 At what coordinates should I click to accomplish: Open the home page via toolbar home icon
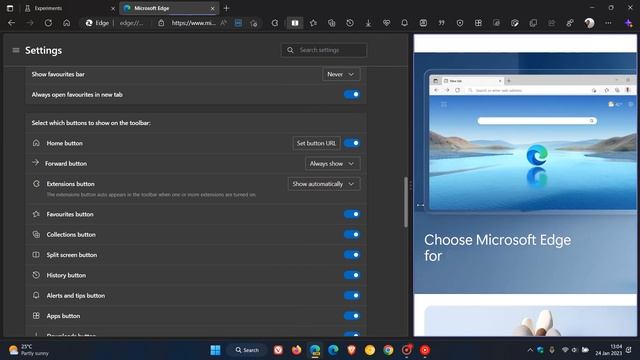(x=67, y=23)
